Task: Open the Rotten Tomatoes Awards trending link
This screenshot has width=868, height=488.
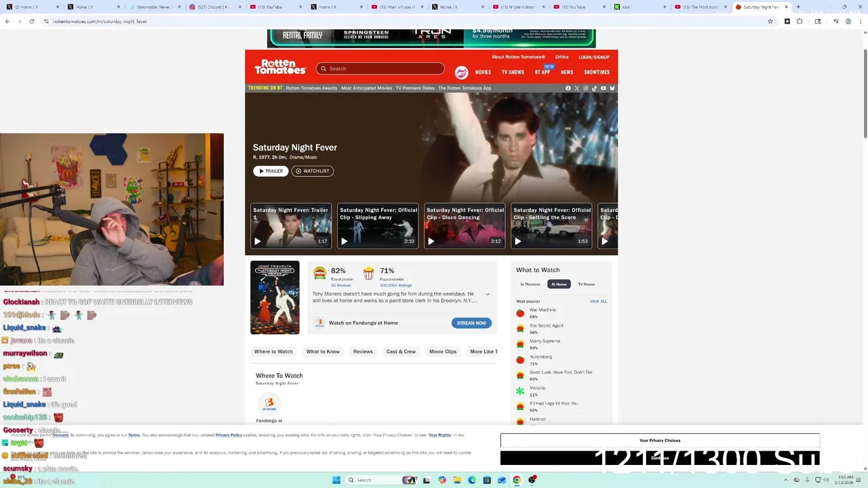Action: [311, 88]
